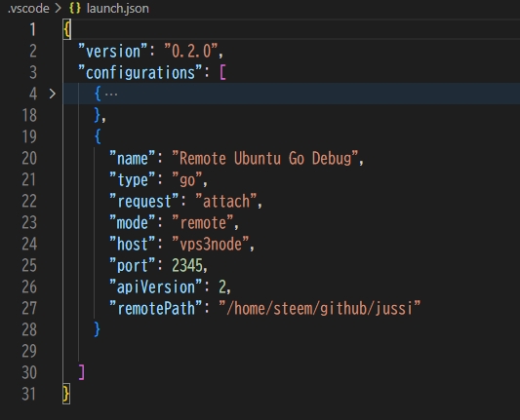Click the remotePath value /home/steem/github/jussi
The width and height of the screenshot is (520, 420).
tap(320, 308)
